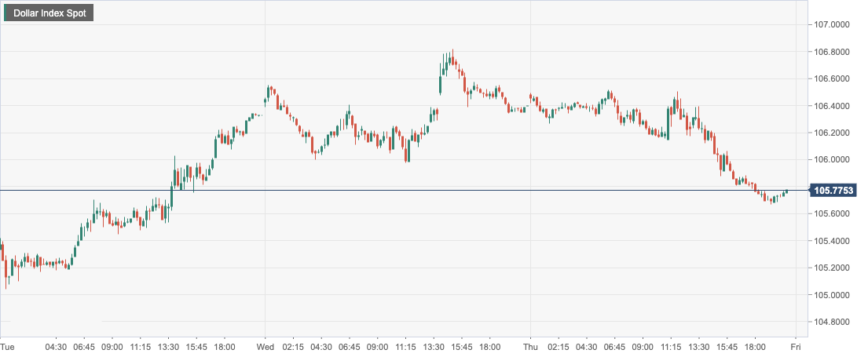The width and height of the screenshot is (868, 357).
Task: Click the 106.0000 price axis label
Action: point(833,160)
